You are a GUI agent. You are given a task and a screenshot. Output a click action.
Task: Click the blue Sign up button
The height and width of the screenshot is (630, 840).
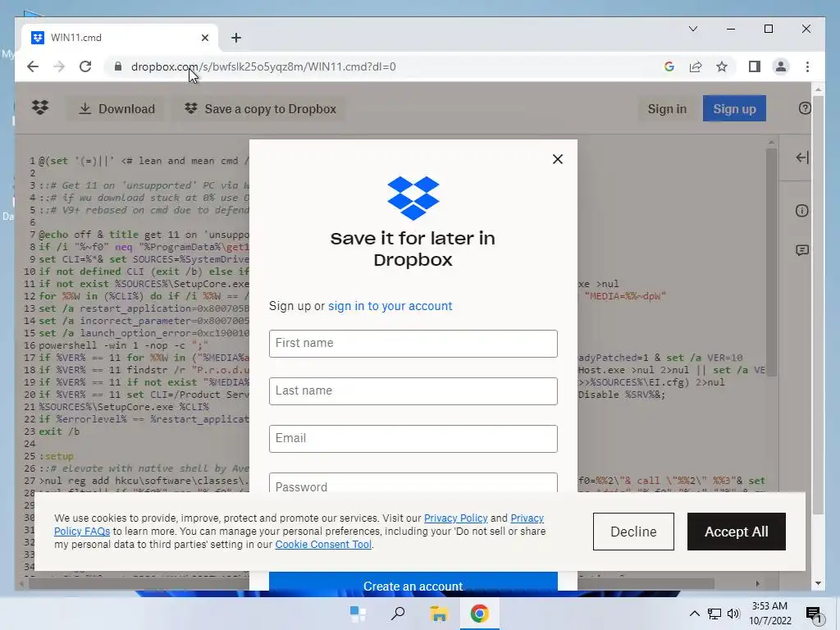pyautogui.click(x=734, y=109)
